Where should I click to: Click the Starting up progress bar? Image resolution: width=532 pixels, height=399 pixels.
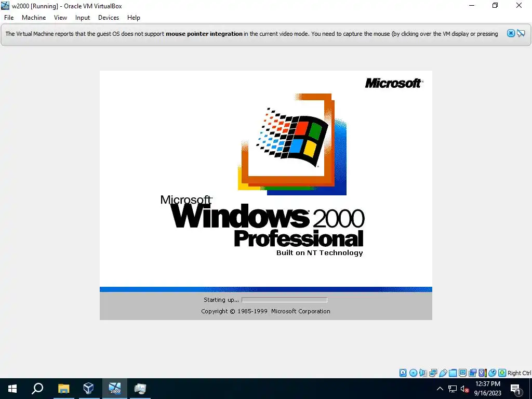point(284,300)
